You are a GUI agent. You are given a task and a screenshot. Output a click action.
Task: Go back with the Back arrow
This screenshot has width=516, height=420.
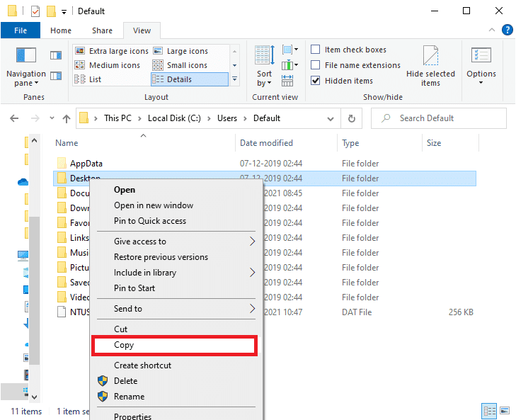[x=14, y=118]
